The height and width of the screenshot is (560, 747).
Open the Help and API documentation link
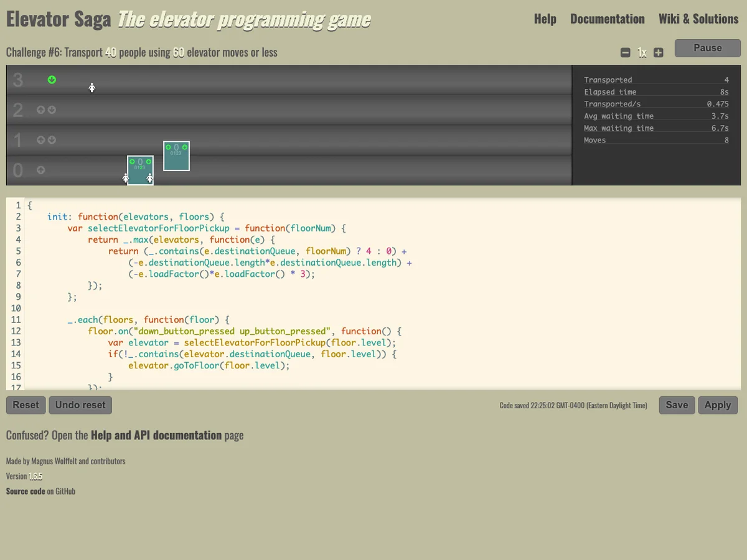tap(156, 436)
